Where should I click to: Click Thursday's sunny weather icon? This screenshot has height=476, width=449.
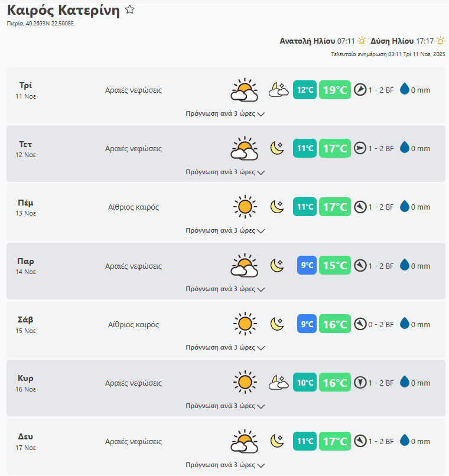point(244,207)
